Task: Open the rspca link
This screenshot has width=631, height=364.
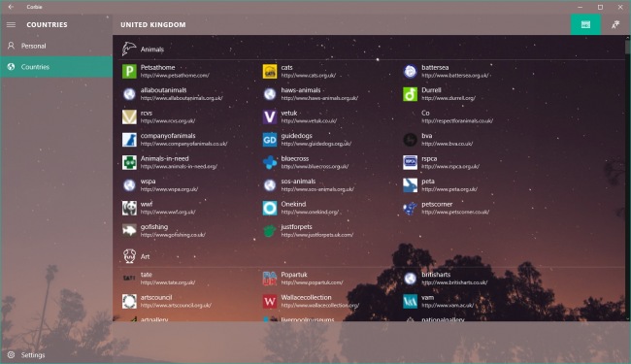Action: (450, 166)
